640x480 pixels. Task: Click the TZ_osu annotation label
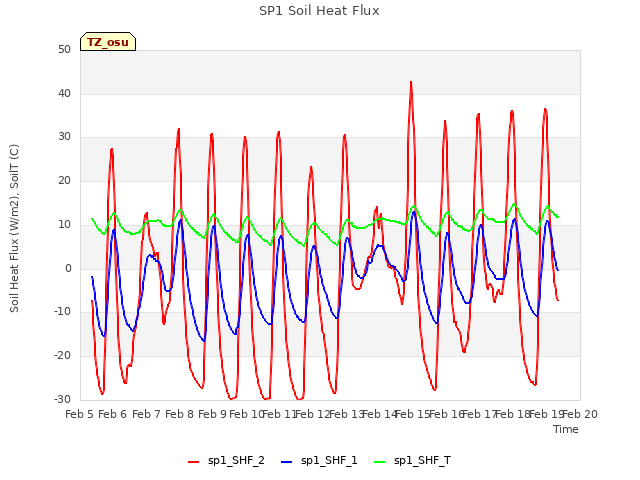108,42
